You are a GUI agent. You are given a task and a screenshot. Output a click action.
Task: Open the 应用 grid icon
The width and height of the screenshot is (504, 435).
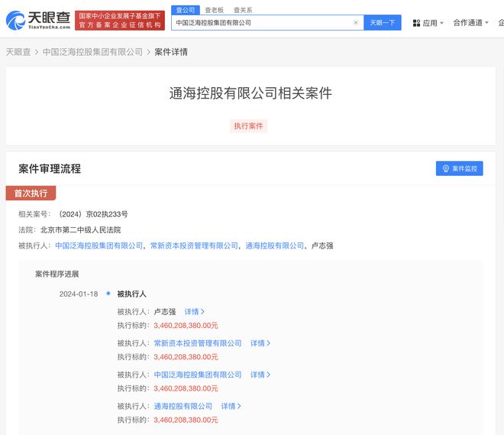pyautogui.click(x=416, y=23)
